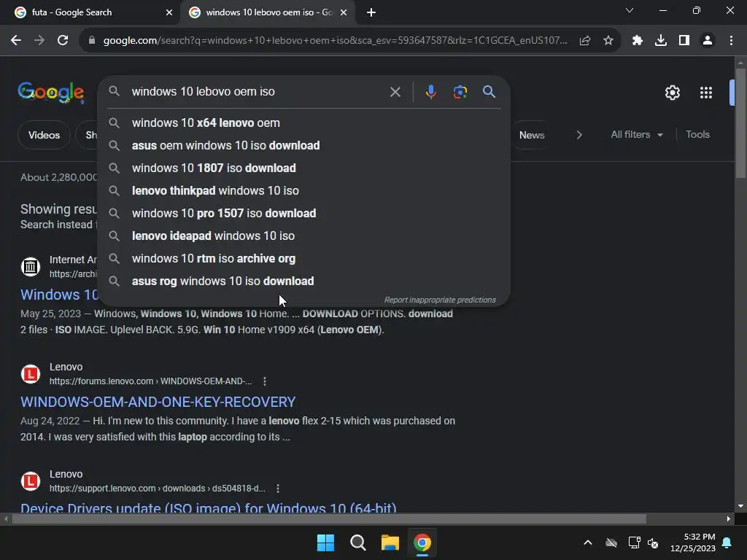Open the Chrome profile menu
The width and height of the screenshot is (747, 560).
(708, 41)
